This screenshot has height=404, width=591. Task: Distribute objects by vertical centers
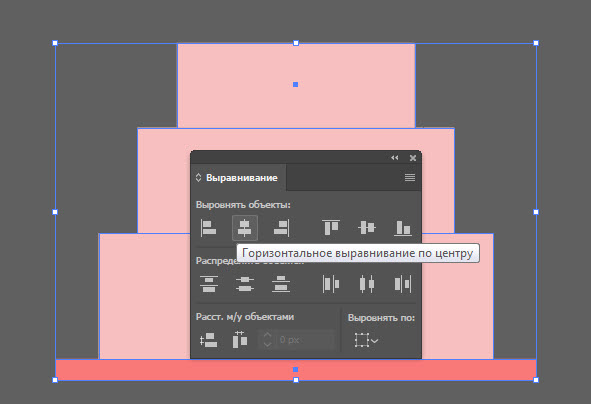pos(245,284)
